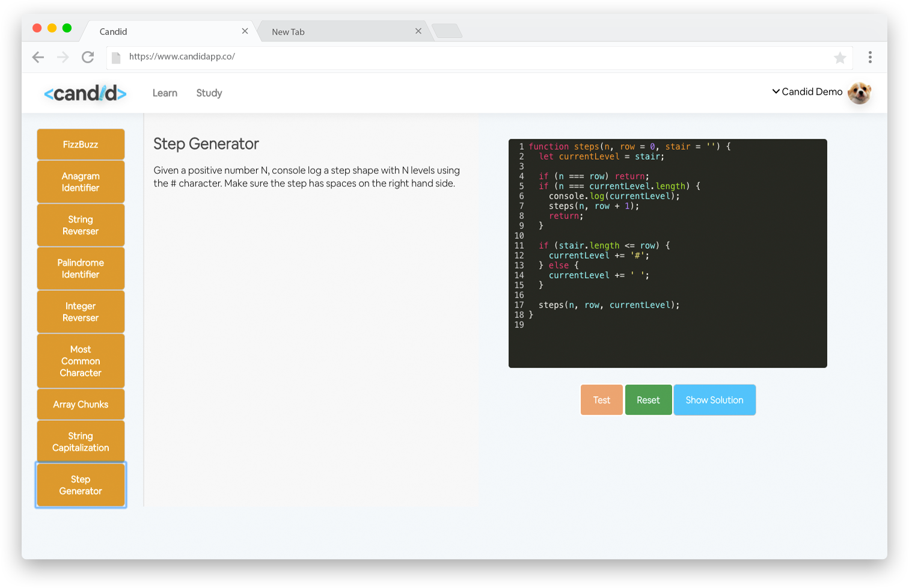Click the 'function steps' line in the editor
This screenshot has height=588, width=909.
pos(629,147)
